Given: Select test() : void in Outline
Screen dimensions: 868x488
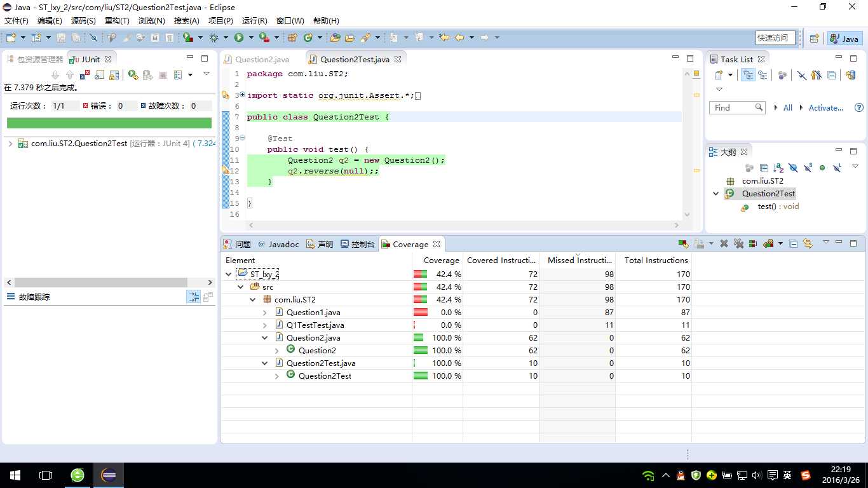Looking at the screenshot, I should coord(778,207).
